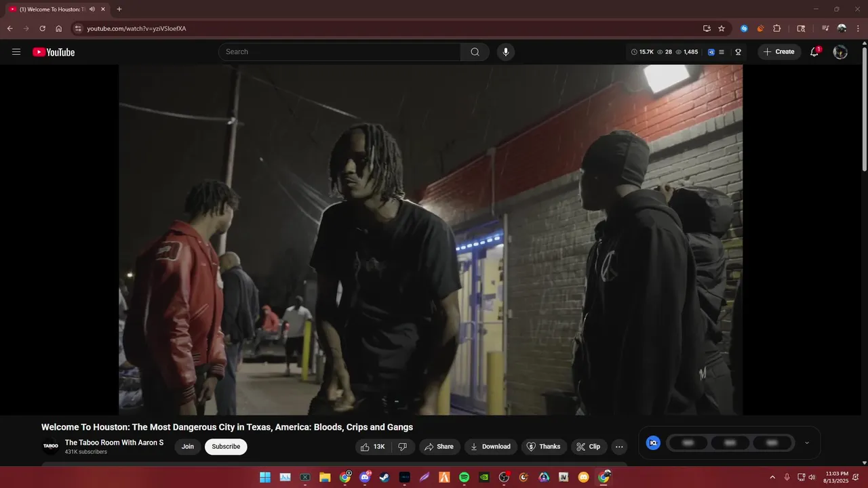This screenshot has width=868, height=488.
Task: Create a Clip of this video
Action: pyautogui.click(x=589, y=447)
